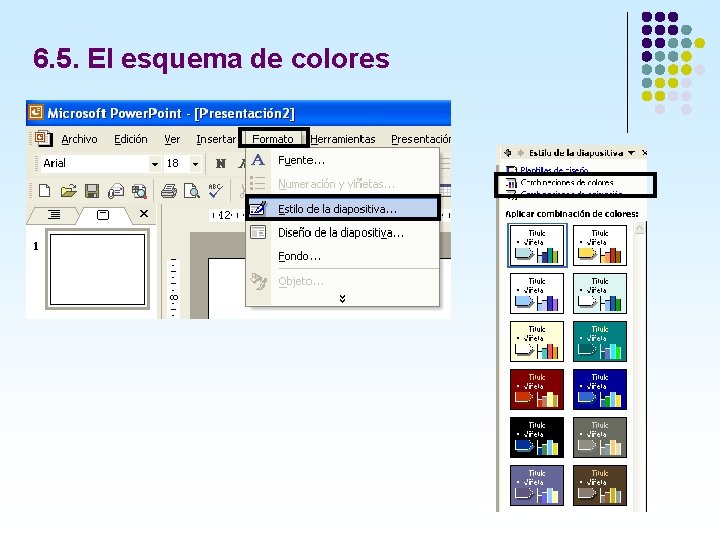Choose Numeración y viñetas... menu entry
This screenshot has width=720, height=540.
click(x=343, y=184)
